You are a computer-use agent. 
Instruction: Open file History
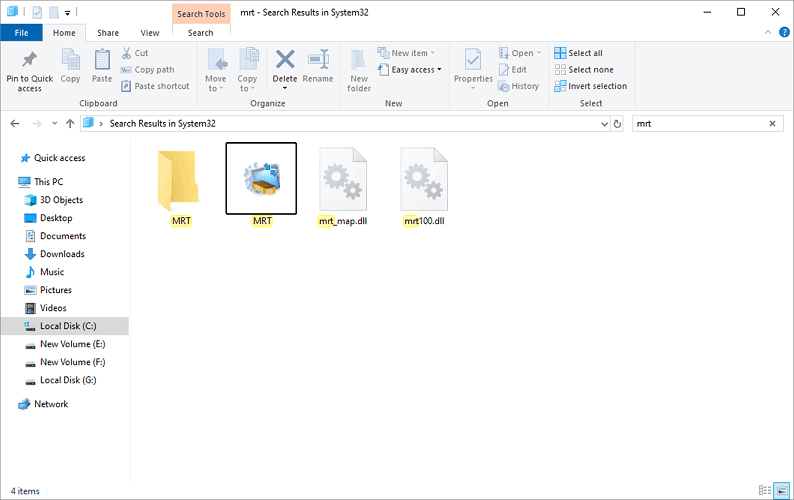click(x=519, y=86)
